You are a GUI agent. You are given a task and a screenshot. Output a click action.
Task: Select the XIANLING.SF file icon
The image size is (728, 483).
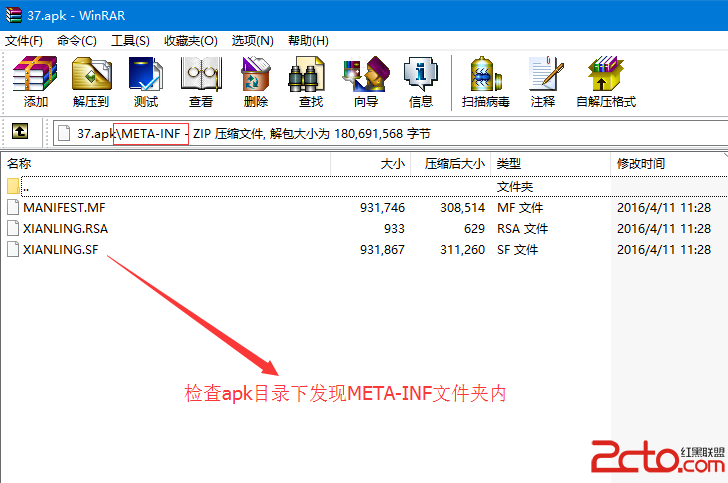[13, 249]
